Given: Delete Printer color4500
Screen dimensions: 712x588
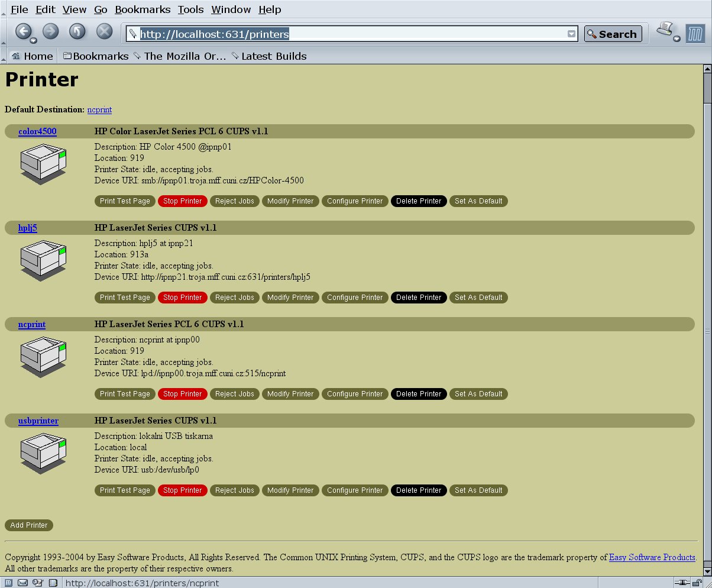Looking at the screenshot, I should (x=419, y=201).
